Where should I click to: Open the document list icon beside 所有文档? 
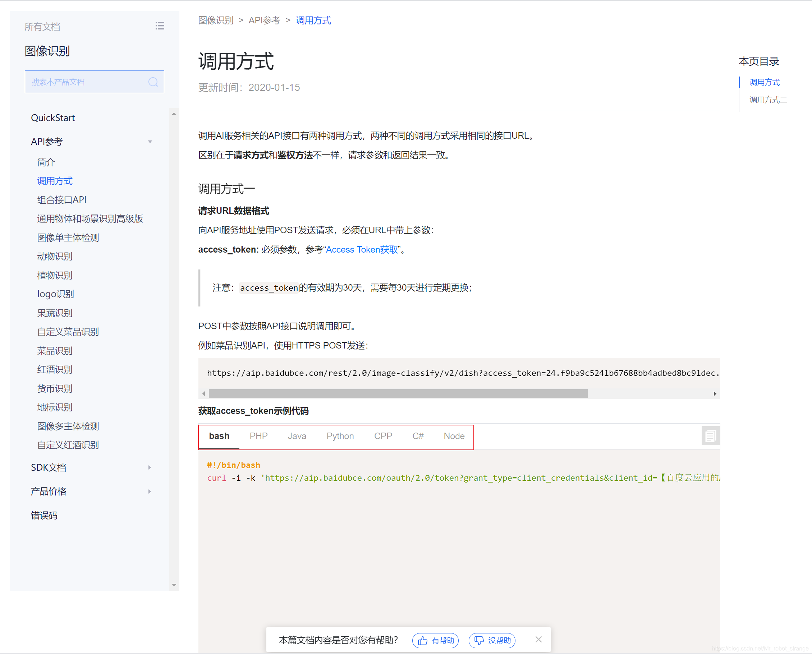click(160, 26)
